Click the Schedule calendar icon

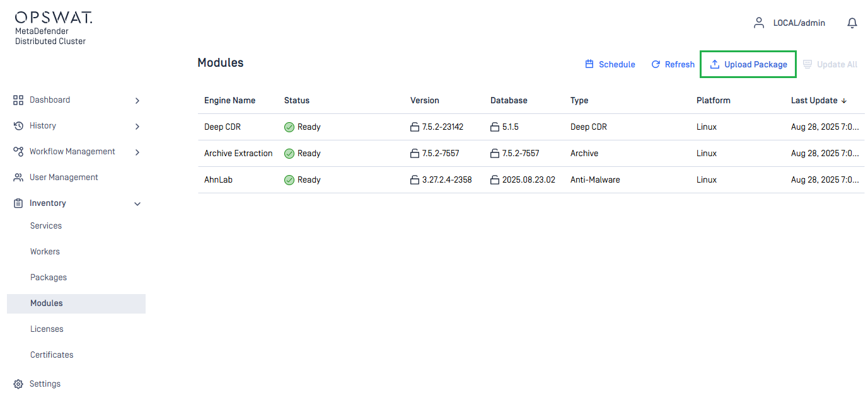pyautogui.click(x=589, y=64)
